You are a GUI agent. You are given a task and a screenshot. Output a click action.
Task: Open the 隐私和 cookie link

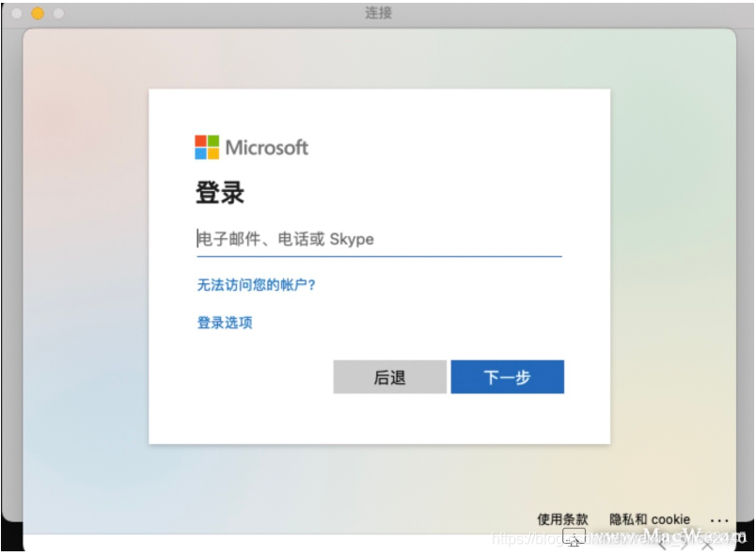pos(650,519)
